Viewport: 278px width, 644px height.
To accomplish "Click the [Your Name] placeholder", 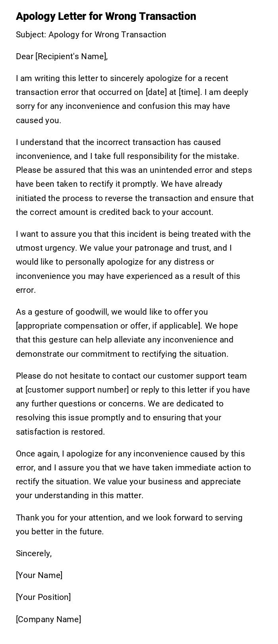I will pos(39,575).
